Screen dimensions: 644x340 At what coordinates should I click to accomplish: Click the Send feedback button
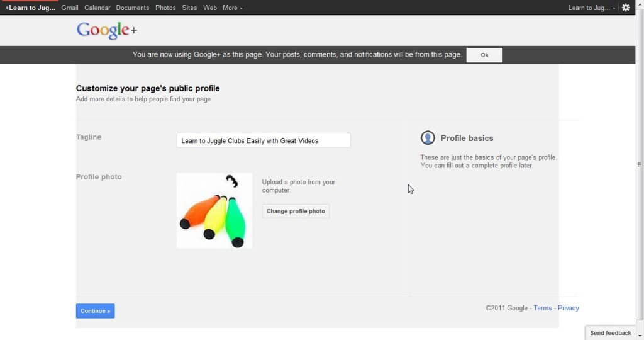pyautogui.click(x=611, y=333)
